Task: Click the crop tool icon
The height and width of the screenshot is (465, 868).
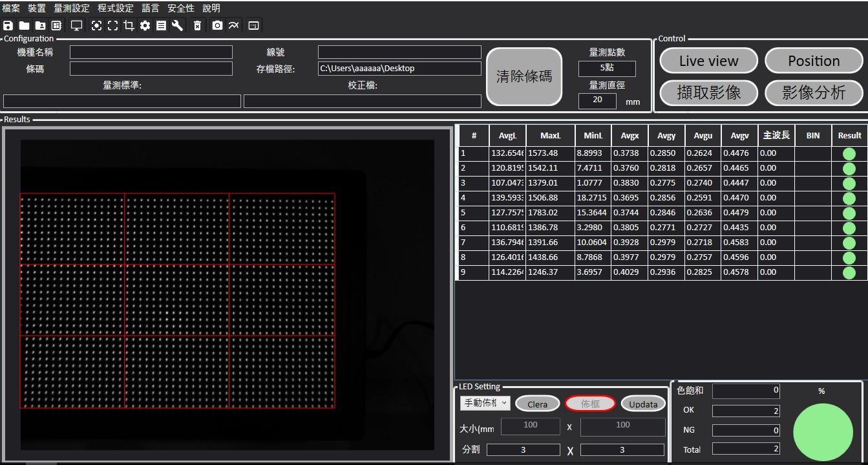Action: tap(129, 26)
